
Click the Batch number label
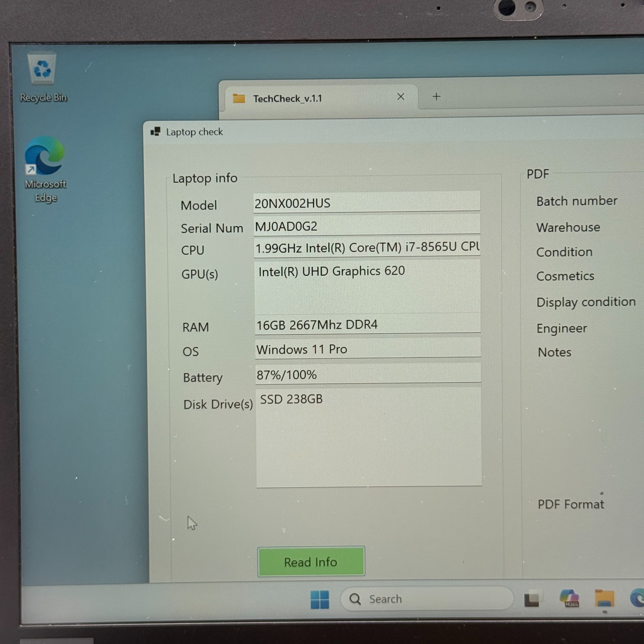point(577,201)
